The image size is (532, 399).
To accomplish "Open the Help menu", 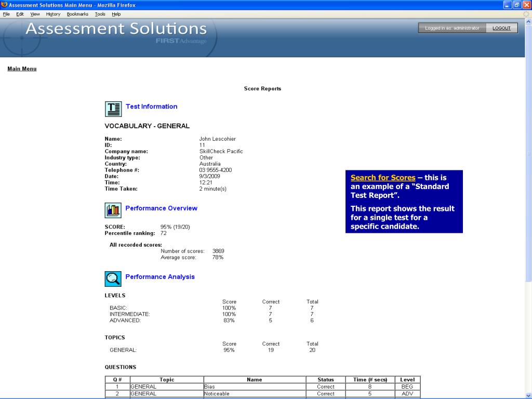I will click(x=116, y=14).
